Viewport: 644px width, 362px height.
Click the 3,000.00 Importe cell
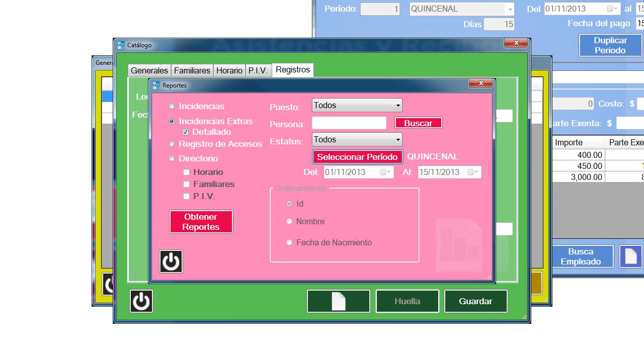pyautogui.click(x=578, y=177)
